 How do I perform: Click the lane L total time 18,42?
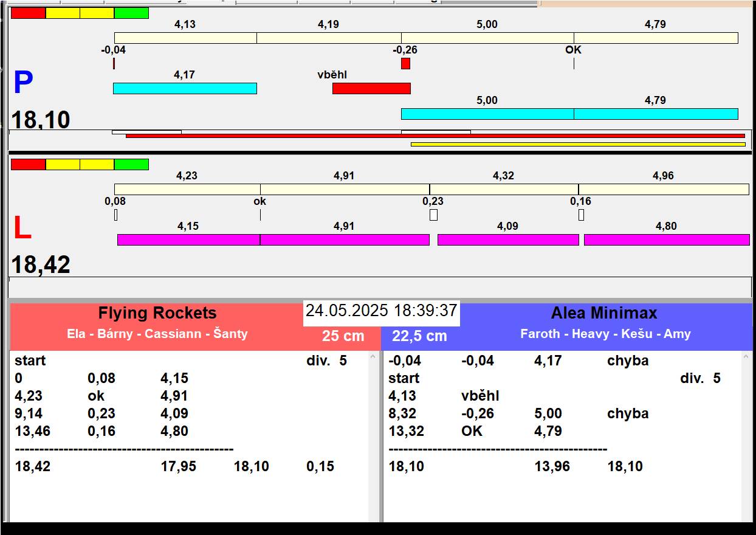pyautogui.click(x=41, y=265)
